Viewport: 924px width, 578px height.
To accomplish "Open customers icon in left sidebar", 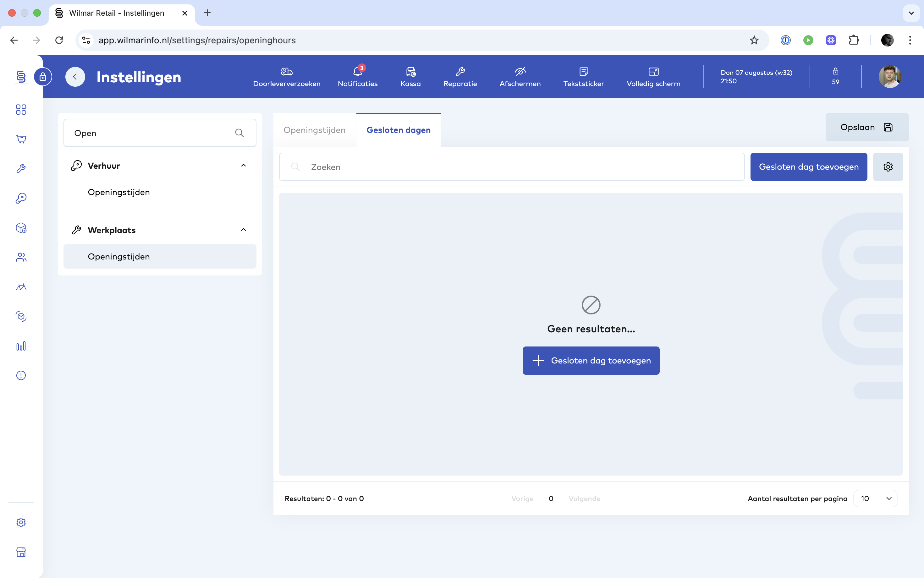I will 21,257.
